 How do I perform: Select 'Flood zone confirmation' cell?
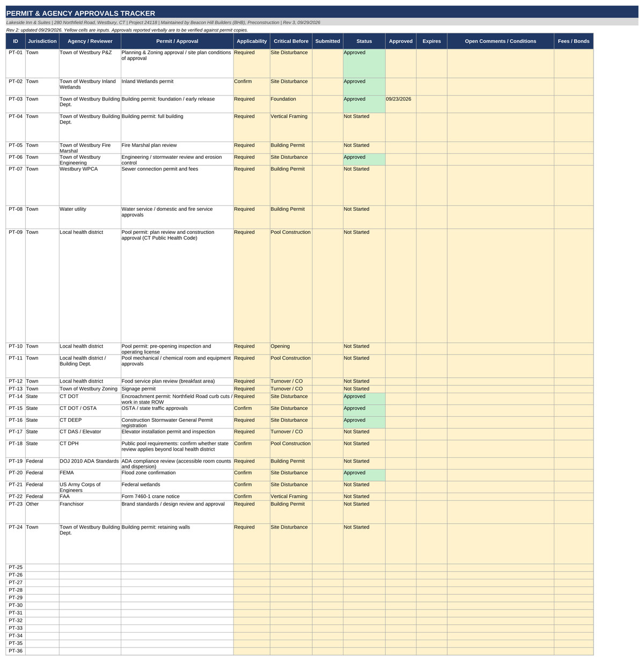tap(177, 475)
